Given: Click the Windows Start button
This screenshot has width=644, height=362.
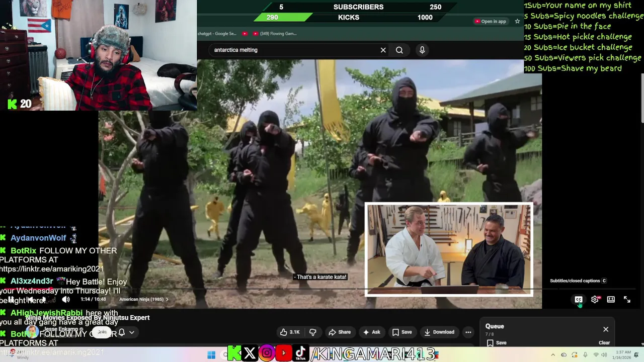Looking at the screenshot, I should tap(211, 354).
